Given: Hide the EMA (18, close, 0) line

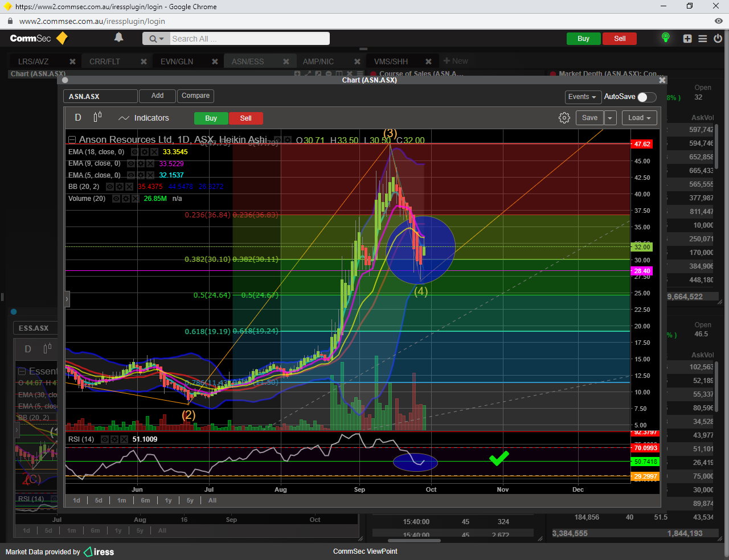Looking at the screenshot, I should click(x=134, y=152).
